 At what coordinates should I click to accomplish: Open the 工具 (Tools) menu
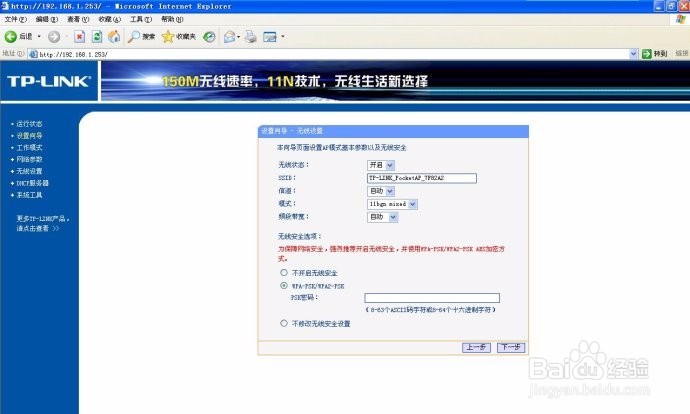pos(141,19)
